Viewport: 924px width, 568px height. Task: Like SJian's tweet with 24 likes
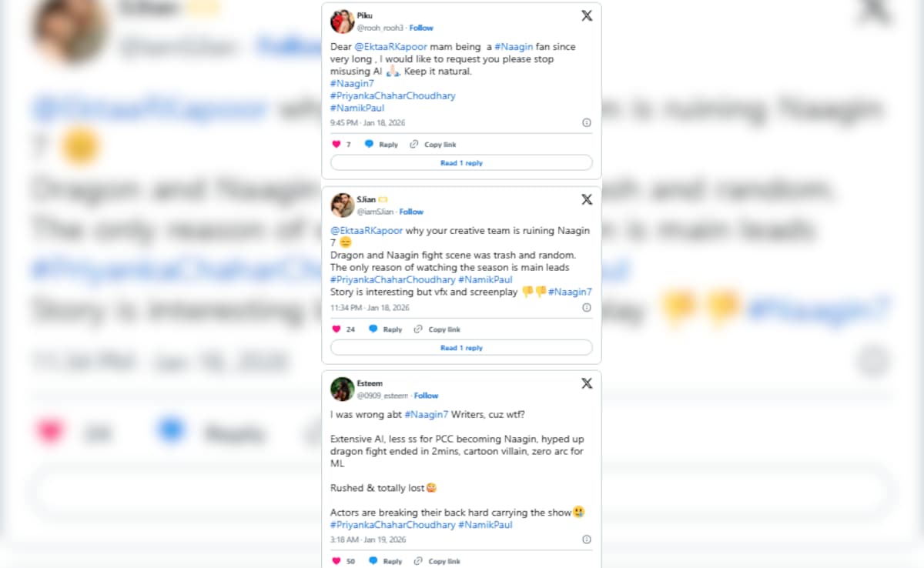336,329
